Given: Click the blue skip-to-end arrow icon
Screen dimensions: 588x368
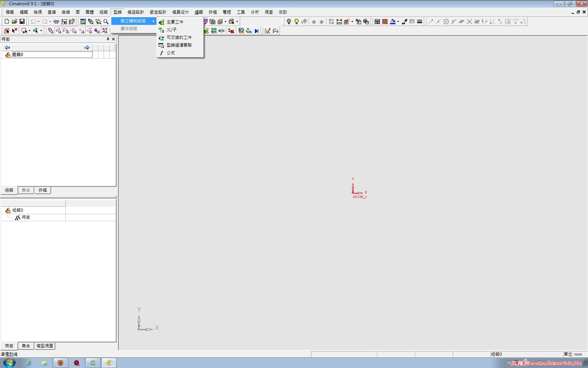Looking at the screenshot, I should [x=257, y=30].
